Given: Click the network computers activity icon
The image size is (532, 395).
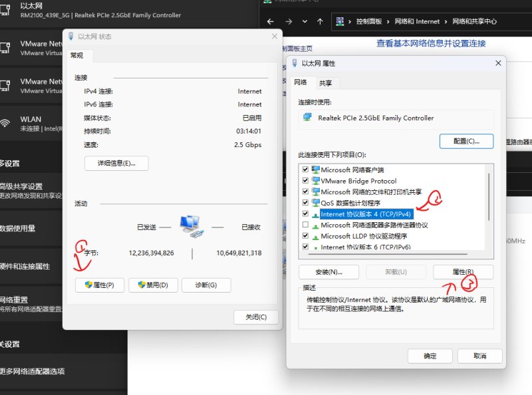Looking at the screenshot, I should [192, 226].
